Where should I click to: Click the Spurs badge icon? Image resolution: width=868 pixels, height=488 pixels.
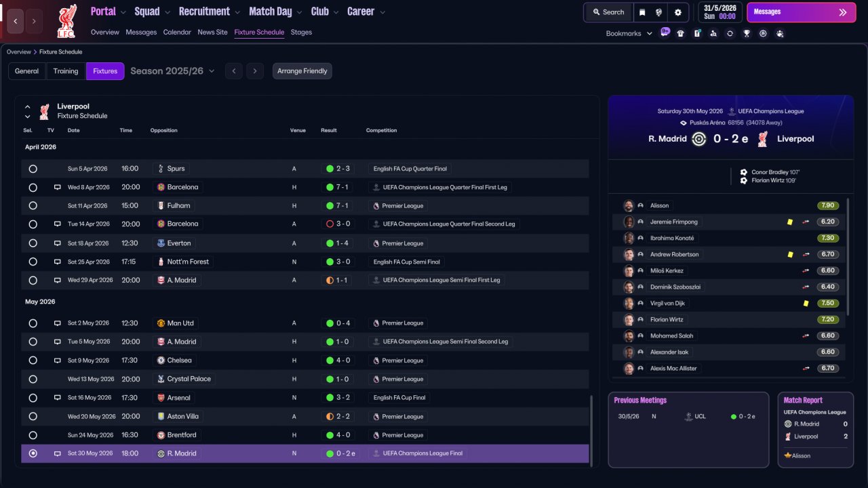161,169
